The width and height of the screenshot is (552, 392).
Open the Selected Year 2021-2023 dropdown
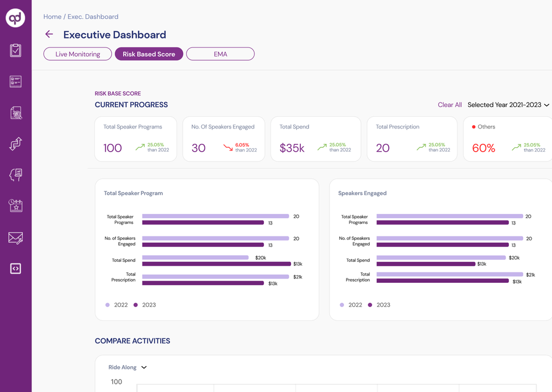[x=508, y=105]
